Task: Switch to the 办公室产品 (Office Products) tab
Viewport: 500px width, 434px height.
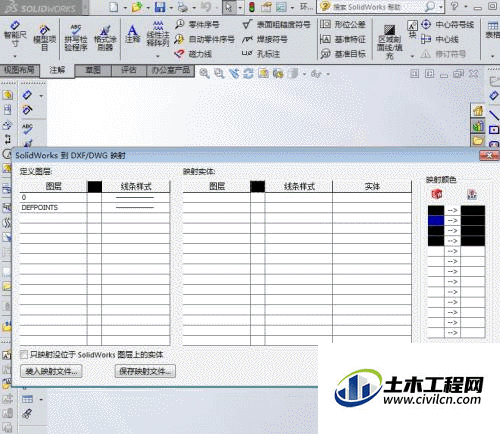Action: click(171, 70)
